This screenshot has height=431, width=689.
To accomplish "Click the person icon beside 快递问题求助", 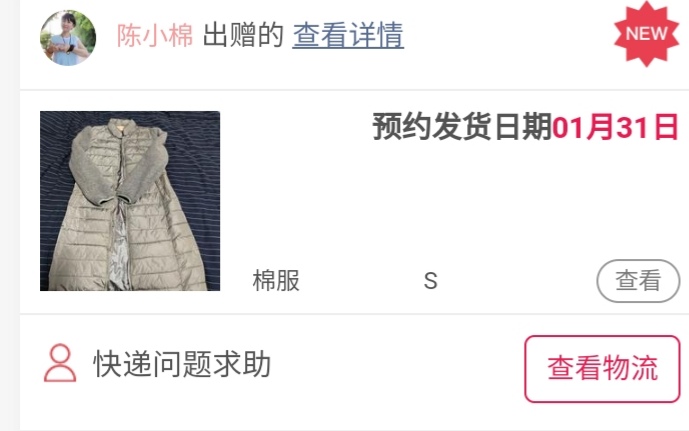I will click(60, 363).
